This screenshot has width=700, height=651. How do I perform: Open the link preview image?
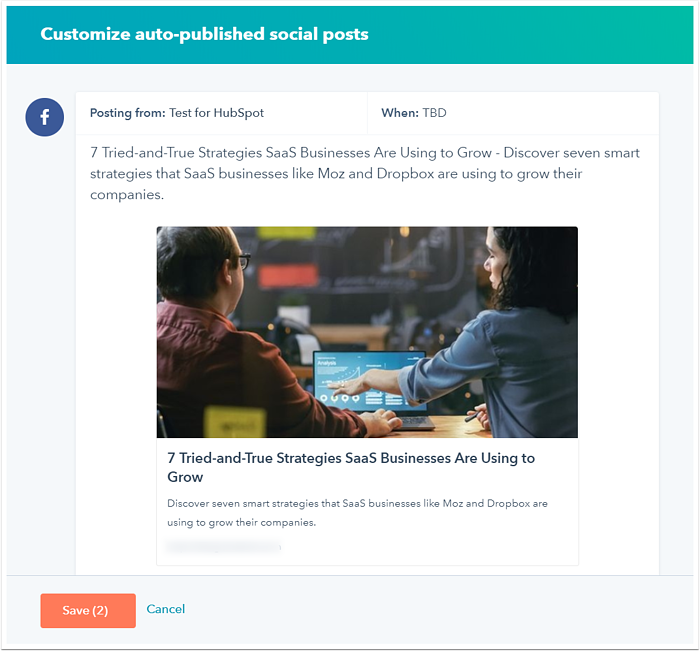tap(367, 332)
